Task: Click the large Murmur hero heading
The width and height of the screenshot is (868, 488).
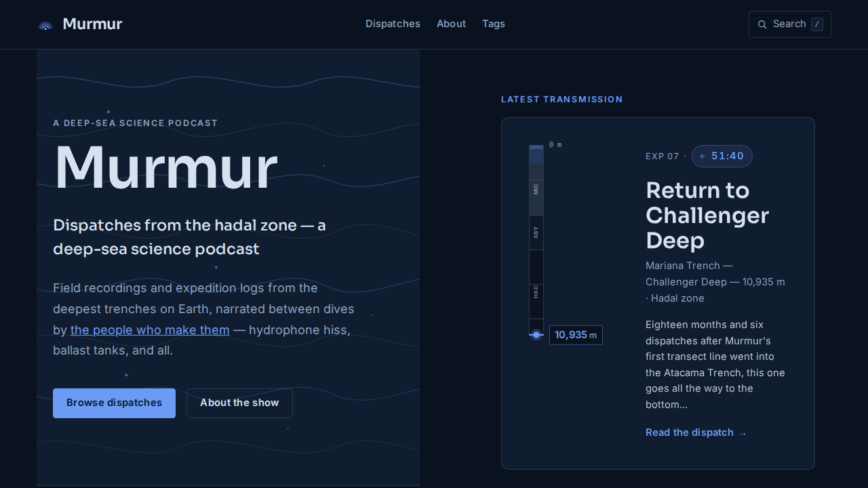Action: click(165, 167)
